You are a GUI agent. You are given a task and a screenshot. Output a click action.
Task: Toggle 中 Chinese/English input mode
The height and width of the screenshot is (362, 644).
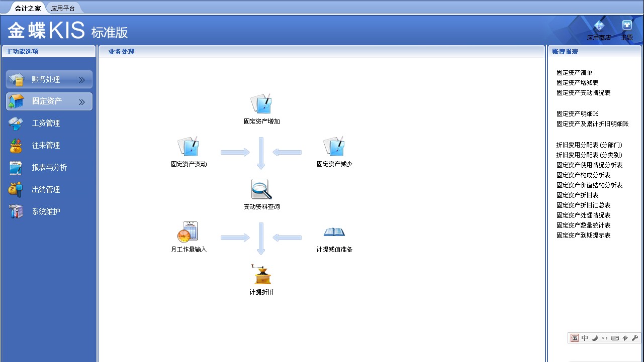pyautogui.click(x=585, y=338)
